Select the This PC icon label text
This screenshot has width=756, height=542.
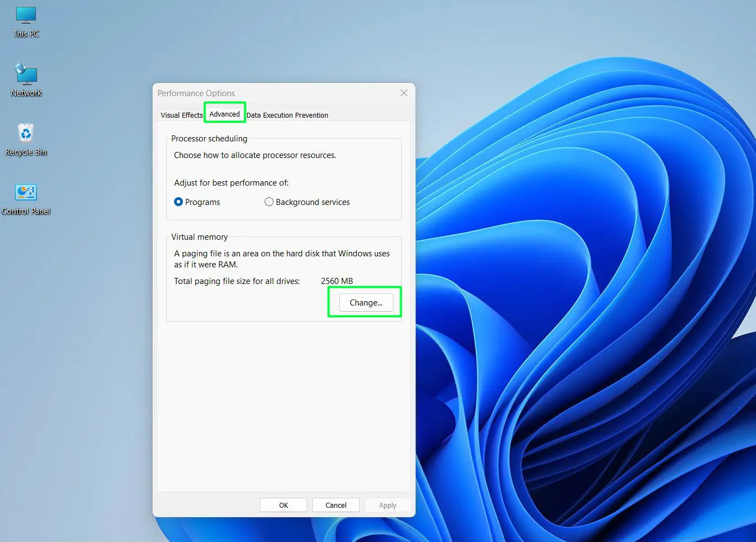point(25,33)
